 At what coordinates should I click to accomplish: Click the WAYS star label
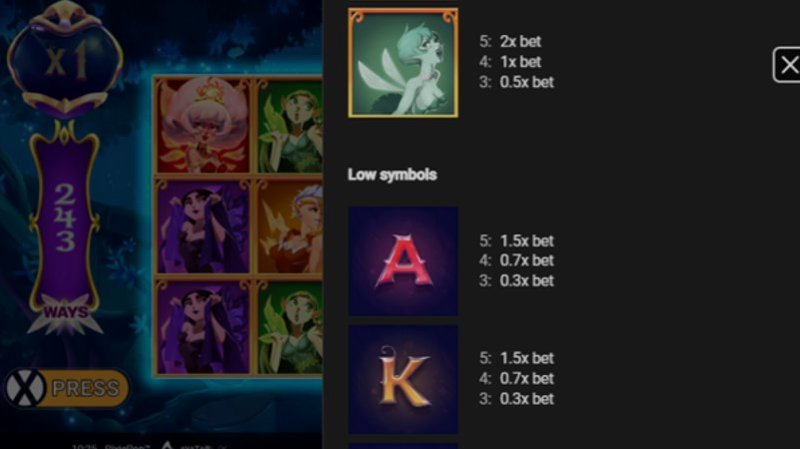(x=65, y=313)
